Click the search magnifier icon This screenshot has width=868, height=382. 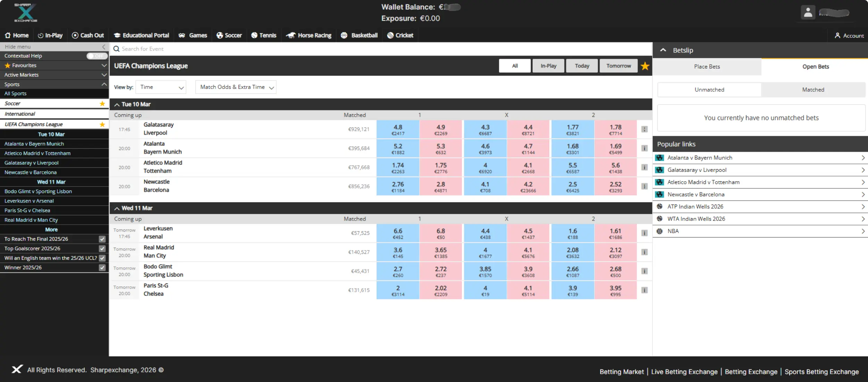(x=116, y=49)
